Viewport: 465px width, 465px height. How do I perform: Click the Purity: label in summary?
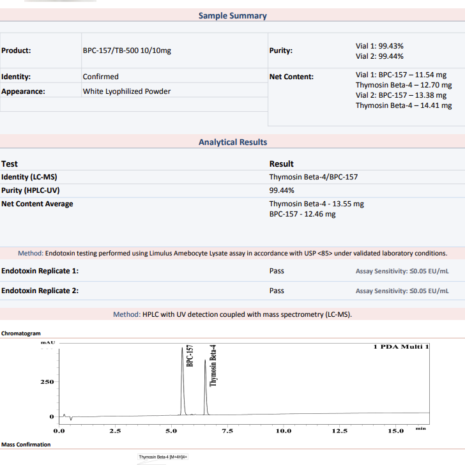[x=281, y=51]
